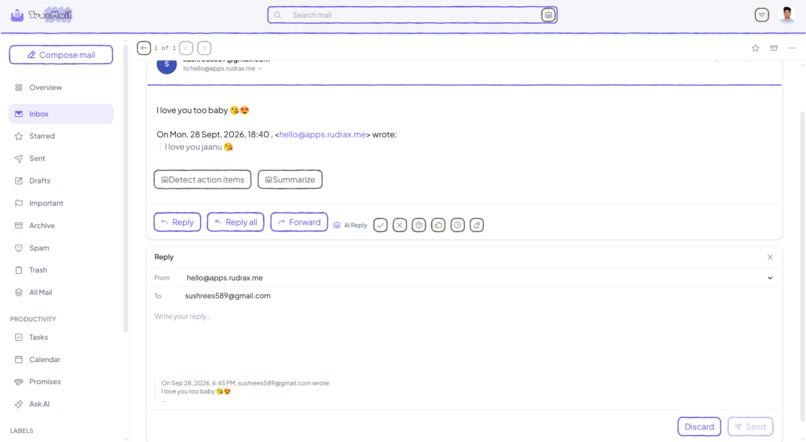Open the three-dot more options menu
Viewport: 806px width, 442px height.
point(792,48)
